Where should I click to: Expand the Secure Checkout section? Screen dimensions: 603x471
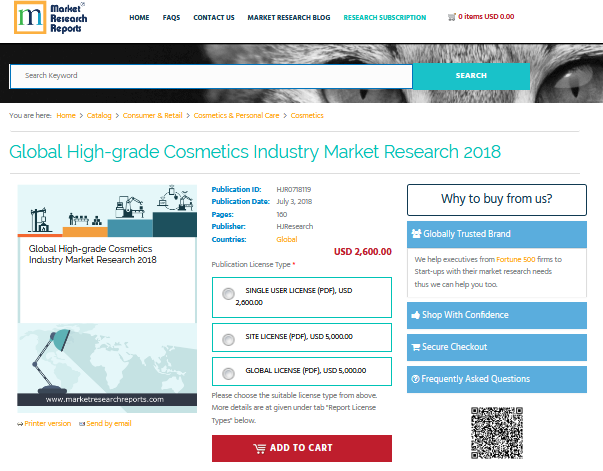click(x=497, y=347)
